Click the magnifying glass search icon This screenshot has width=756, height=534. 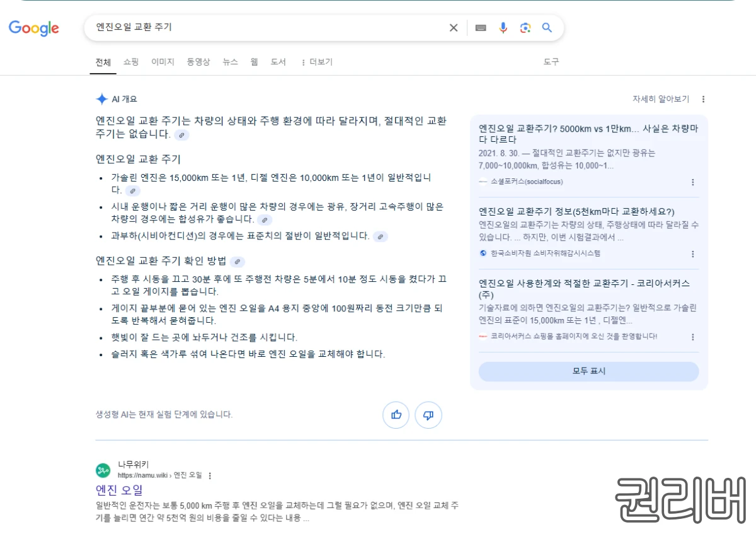546,28
